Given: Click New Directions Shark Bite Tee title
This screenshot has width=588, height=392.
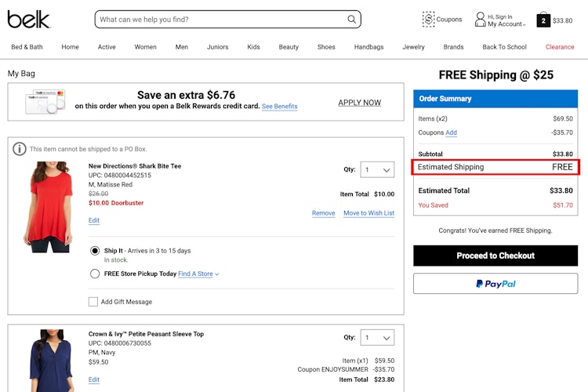Looking at the screenshot, I should click(x=135, y=165).
